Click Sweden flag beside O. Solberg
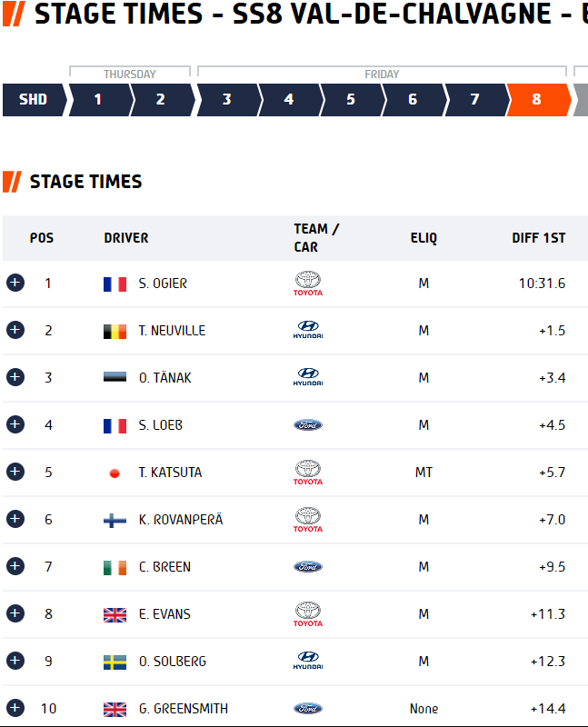Viewport: 588px width, 727px height. click(x=115, y=662)
